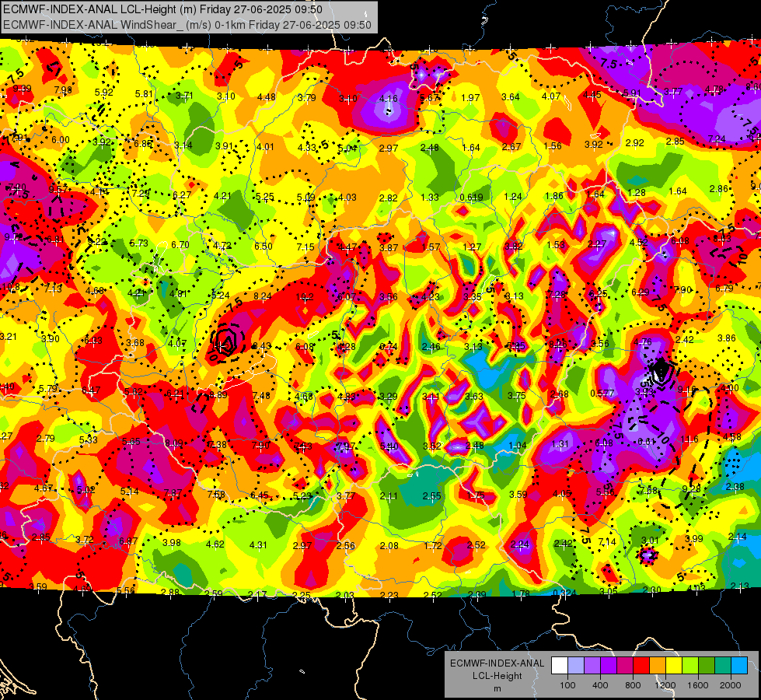Click the wind shear value "1.04"
The width and height of the screenshot is (761, 700).
(518, 446)
